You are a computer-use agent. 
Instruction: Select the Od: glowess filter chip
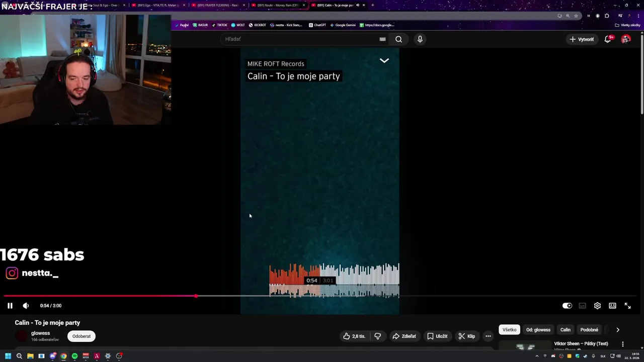click(538, 330)
